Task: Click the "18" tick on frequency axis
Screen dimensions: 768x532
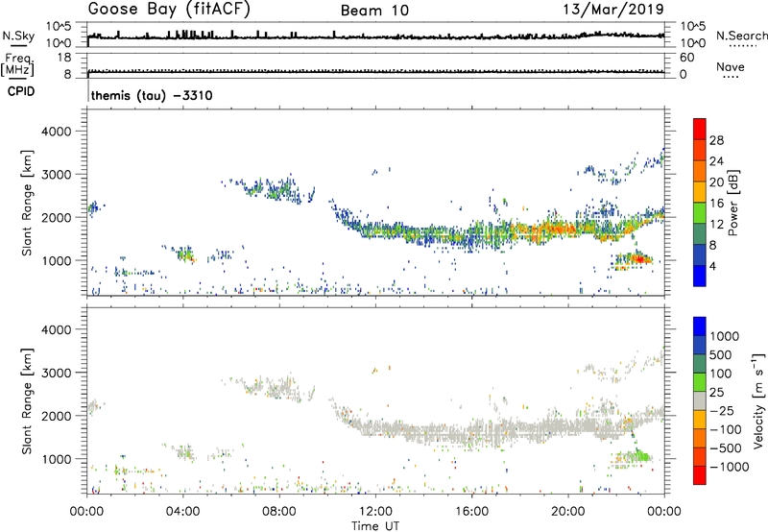Action: tap(64, 58)
